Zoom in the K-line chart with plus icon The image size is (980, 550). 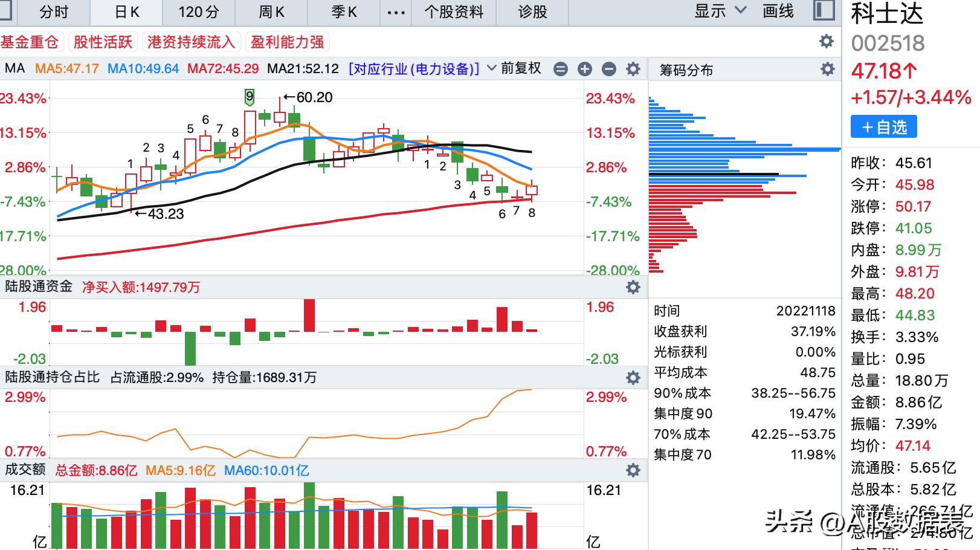584,70
